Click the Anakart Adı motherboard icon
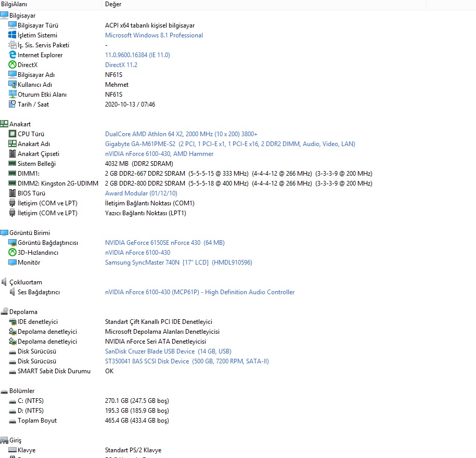 [13, 144]
